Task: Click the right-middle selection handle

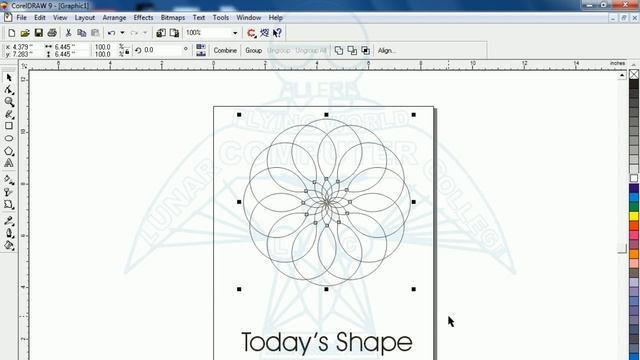Action: point(413,202)
